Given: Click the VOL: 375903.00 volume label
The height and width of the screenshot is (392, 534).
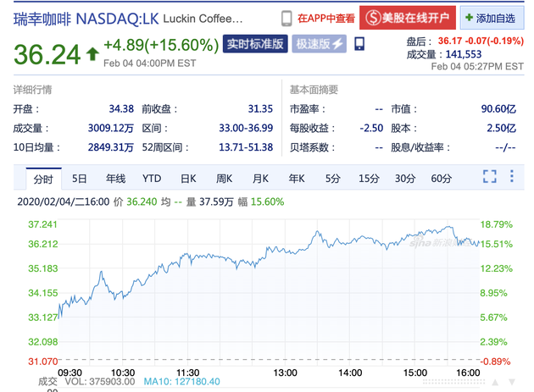Looking at the screenshot, I should [100, 382].
